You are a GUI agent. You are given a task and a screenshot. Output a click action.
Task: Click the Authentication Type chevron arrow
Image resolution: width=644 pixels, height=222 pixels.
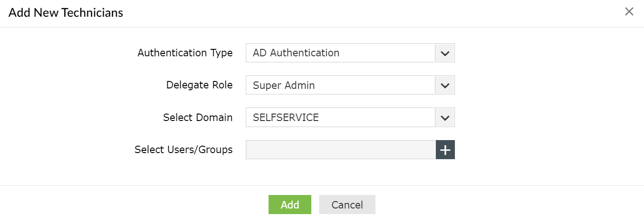coord(445,53)
